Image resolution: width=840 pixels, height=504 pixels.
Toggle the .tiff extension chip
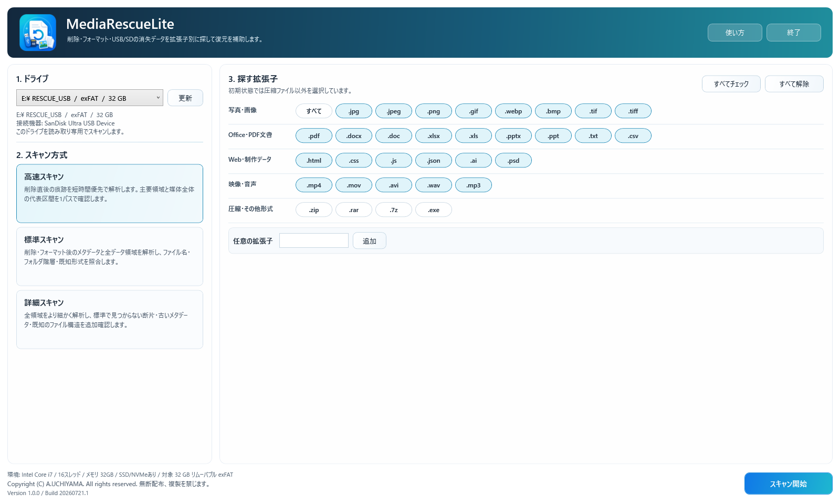pyautogui.click(x=633, y=111)
